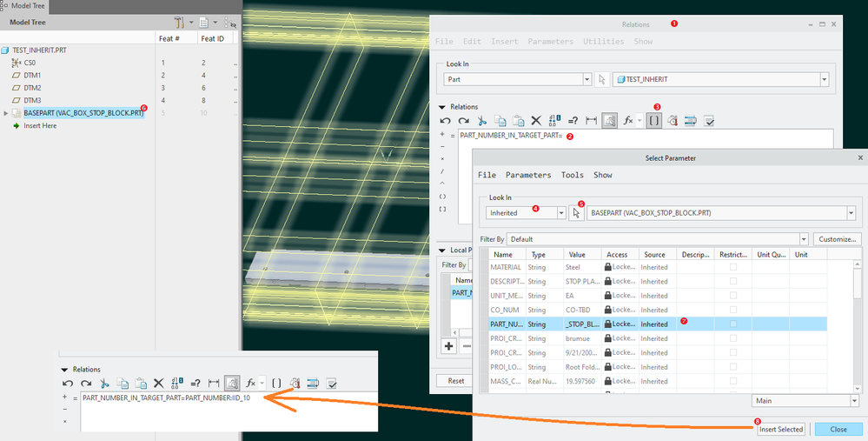Screen dimensions: 868x441
Task: Click the Insert Selected button
Action: click(781, 429)
